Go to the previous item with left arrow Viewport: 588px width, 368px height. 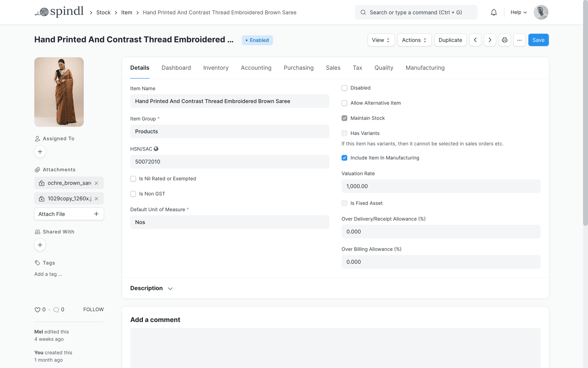pyautogui.click(x=475, y=40)
